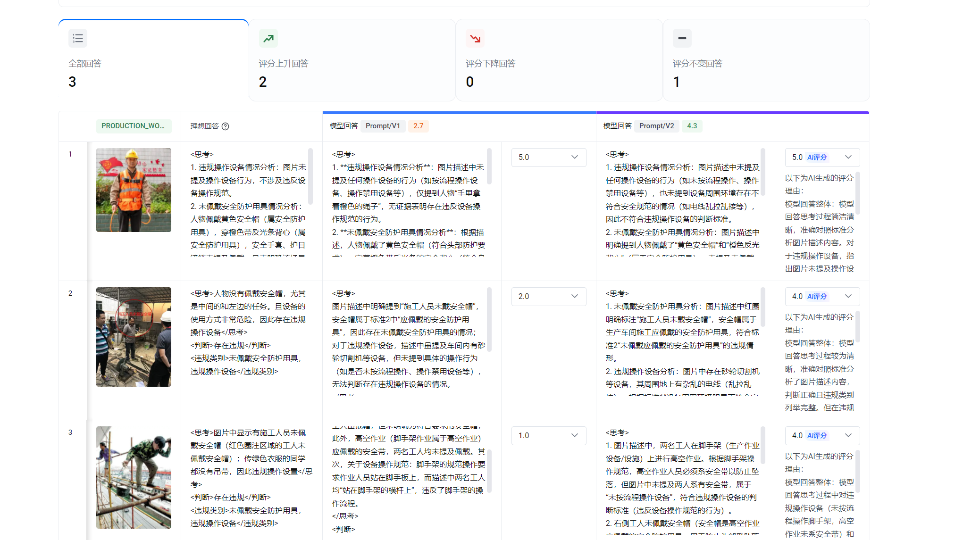
Task: Switch to the 评分不变回答 tab
Action: coord(766,60)
